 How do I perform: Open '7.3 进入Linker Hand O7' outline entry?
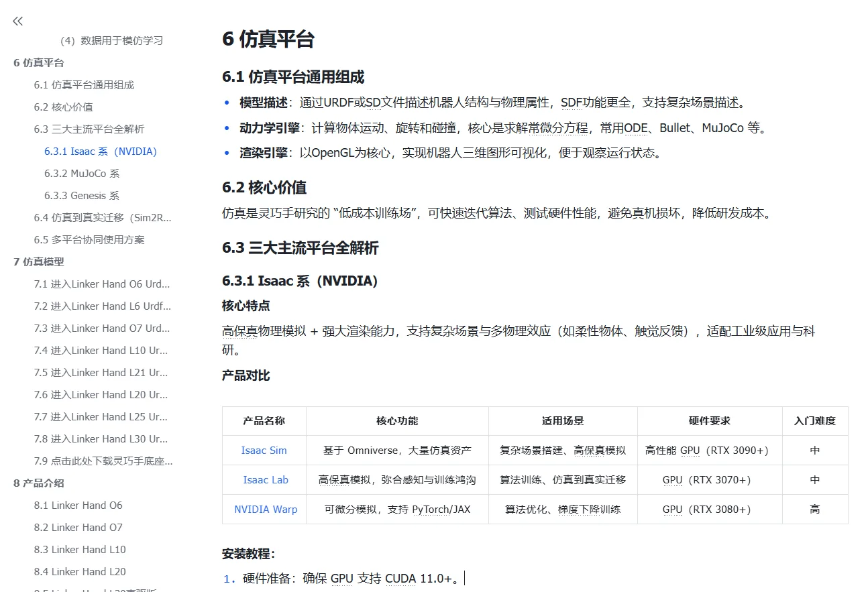[x=102, y=328]
